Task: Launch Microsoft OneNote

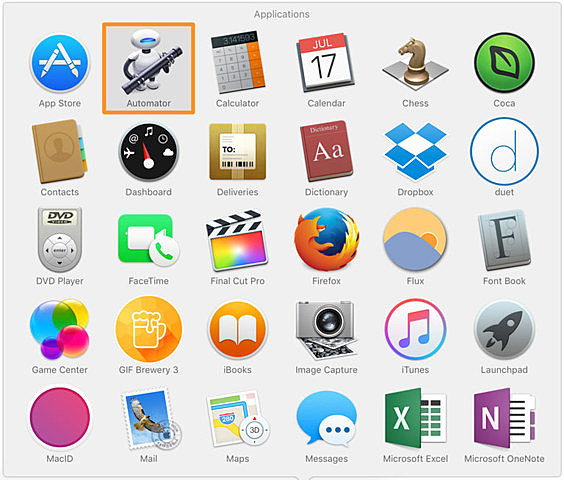Action: click(x=504, y=418)
